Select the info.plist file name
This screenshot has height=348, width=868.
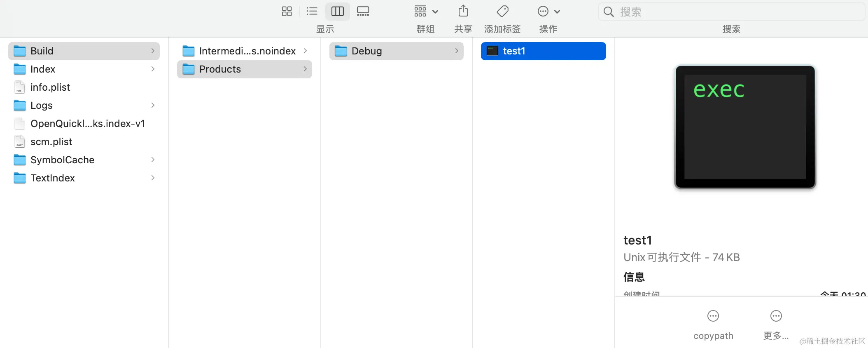[x=50, y=87]
